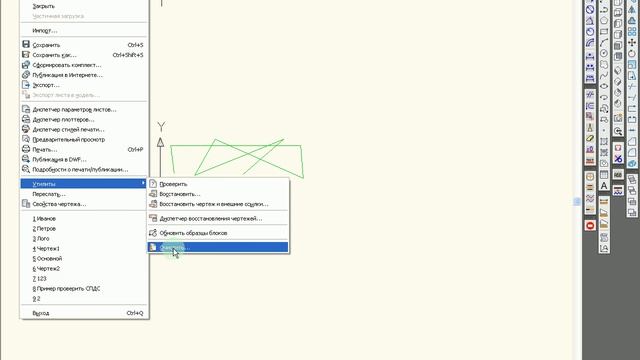
Task: Open Диспетчер плоттеров... entry
Action: click(x=84, y=120)
